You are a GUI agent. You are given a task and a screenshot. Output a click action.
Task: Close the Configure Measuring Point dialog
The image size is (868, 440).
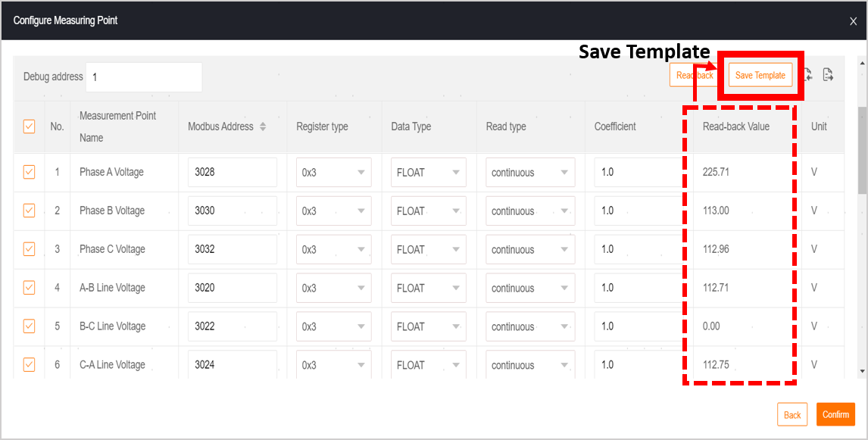(853, 22)
